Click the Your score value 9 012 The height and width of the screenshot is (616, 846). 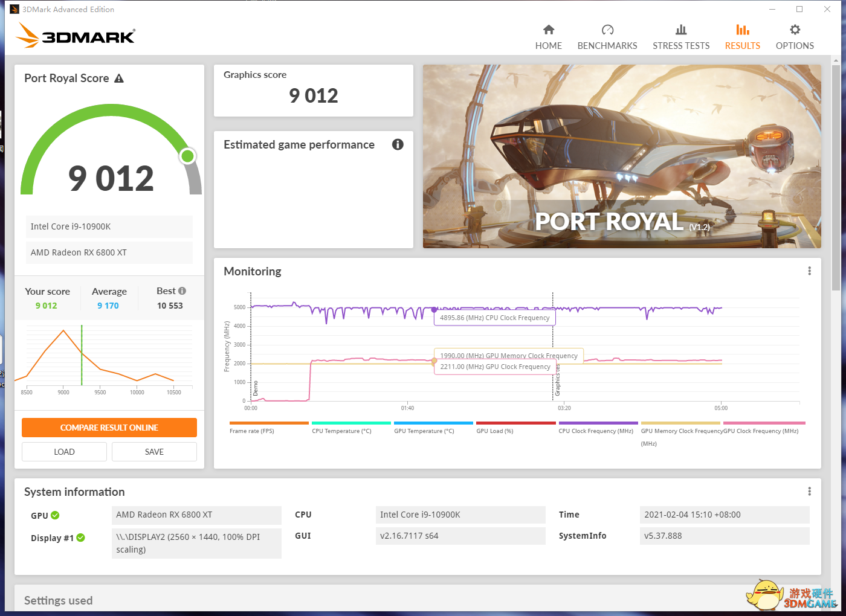point(47,306)
